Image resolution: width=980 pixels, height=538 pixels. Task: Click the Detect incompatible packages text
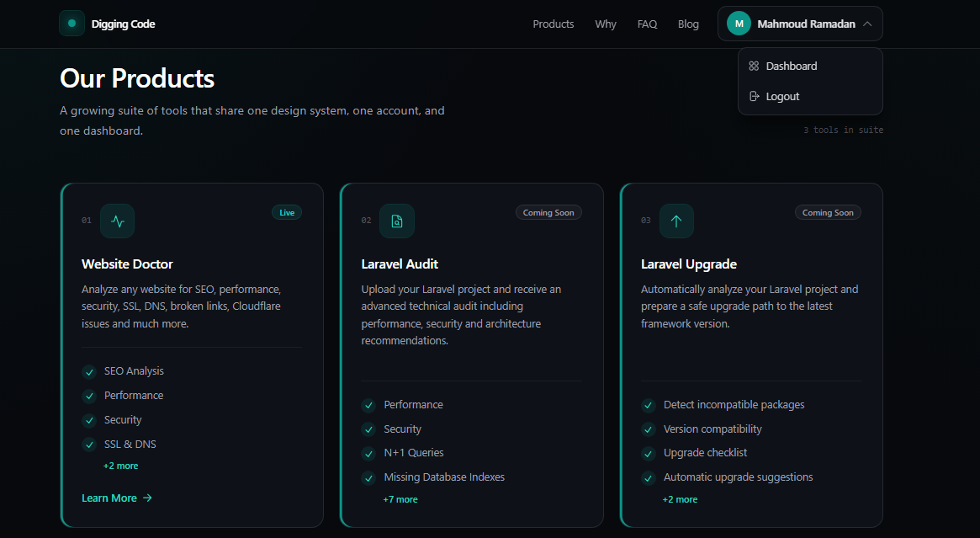click(x=734, y=405)
